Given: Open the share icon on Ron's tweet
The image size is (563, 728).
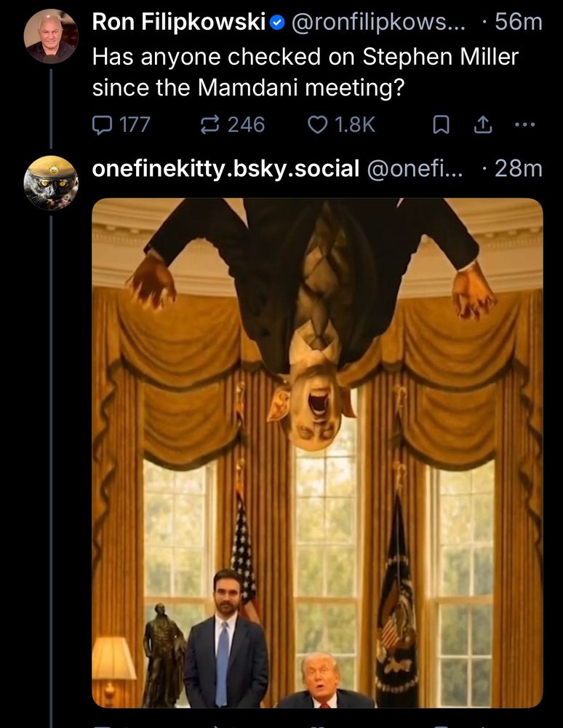Looking at the screenshot, I should [482, 125].
